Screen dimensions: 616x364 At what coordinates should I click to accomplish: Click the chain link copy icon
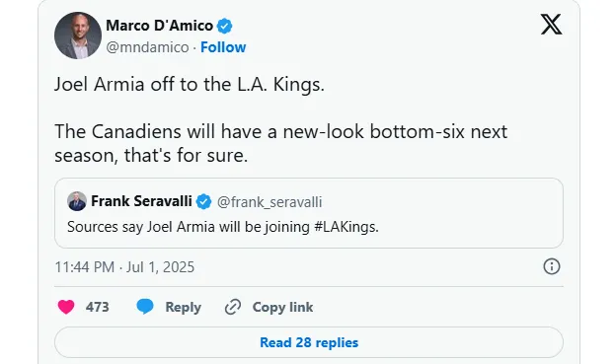pos(233,307)
